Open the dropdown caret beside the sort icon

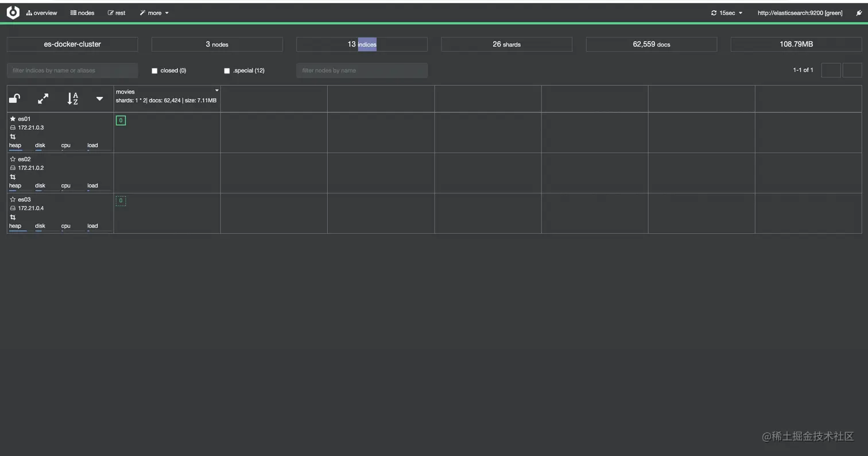tap(99, 99)
